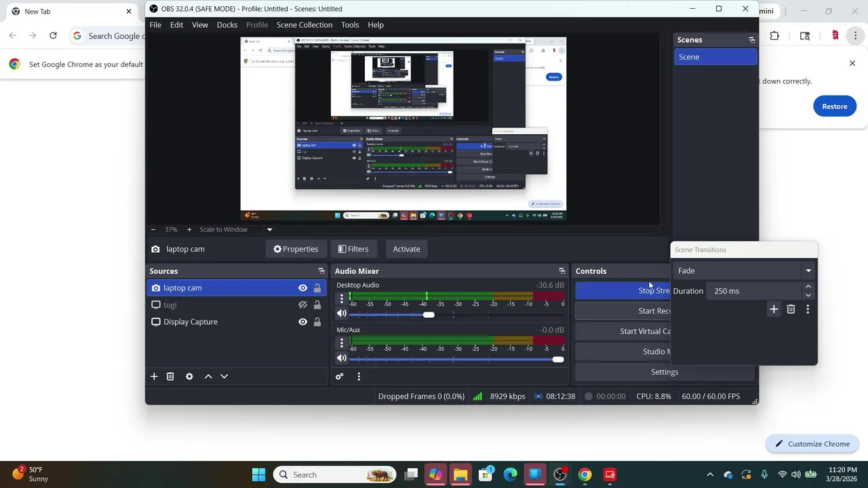Adjust Mic/Aux volume slider handle
The width and height of the screenshot is (868, 488).
(558, 359)
